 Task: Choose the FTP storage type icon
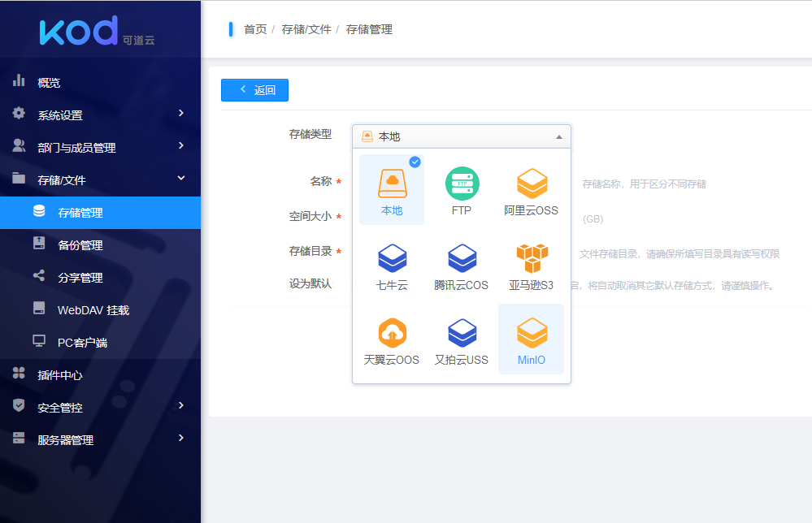coord(462,184)
